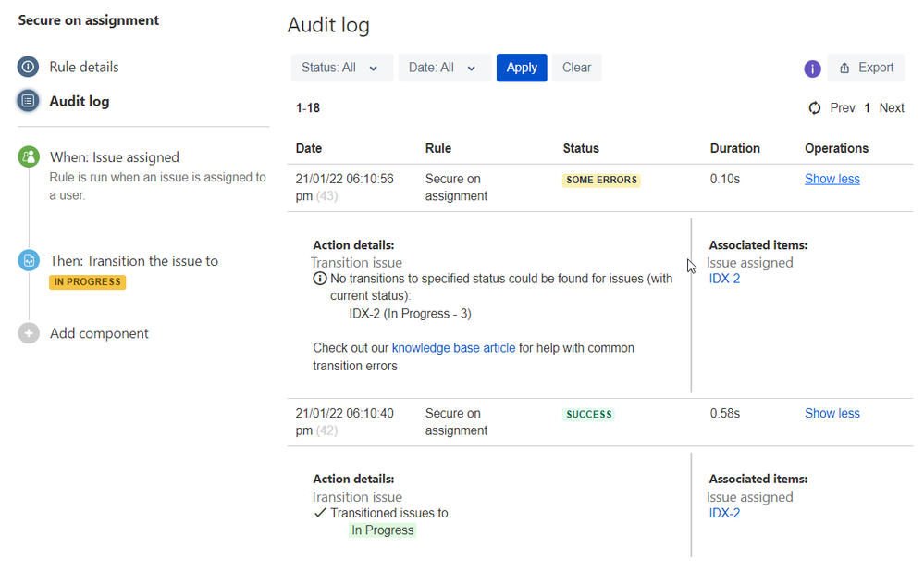Open Audit log section

click(x=80, y=101)
